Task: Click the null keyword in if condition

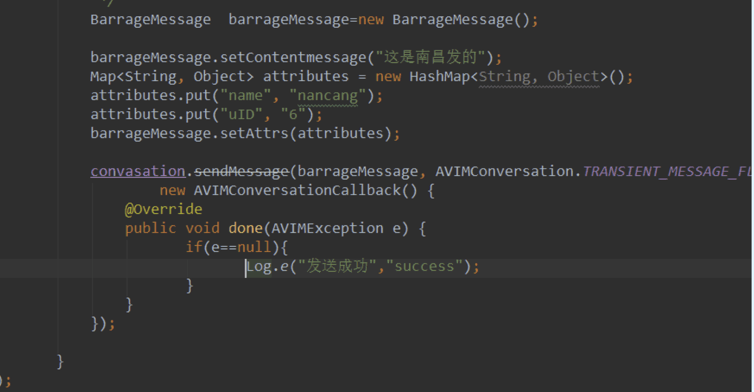Action: tap(254, 247)
